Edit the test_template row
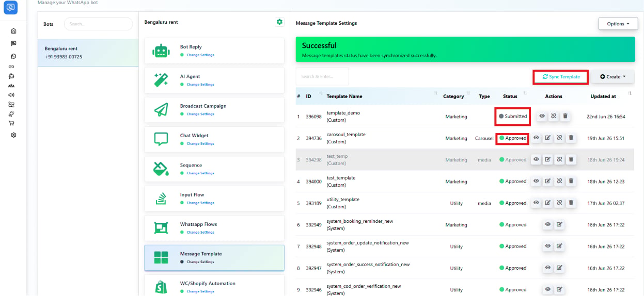 coord(548,182)
